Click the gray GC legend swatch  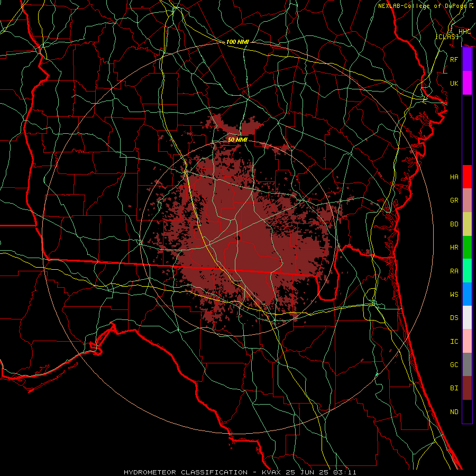pos(467,364)
